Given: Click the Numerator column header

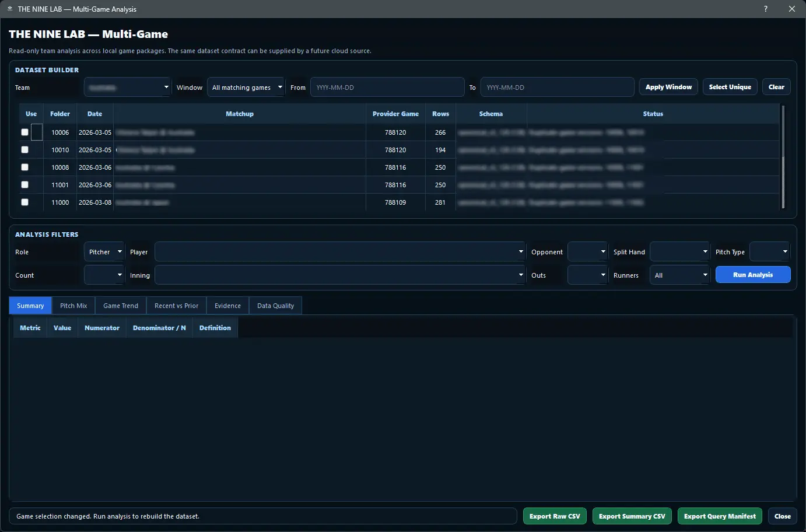Looking at the screenshot, I should [x=102, y=328].
